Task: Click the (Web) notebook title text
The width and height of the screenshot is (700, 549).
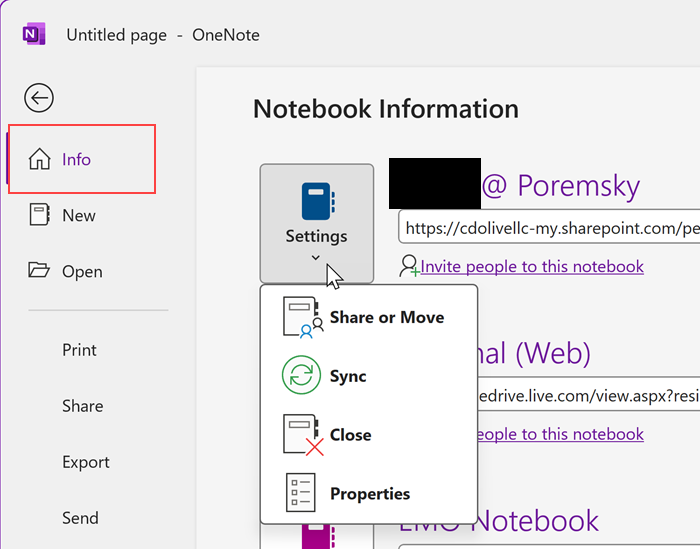Action: [x=534, y=353]
